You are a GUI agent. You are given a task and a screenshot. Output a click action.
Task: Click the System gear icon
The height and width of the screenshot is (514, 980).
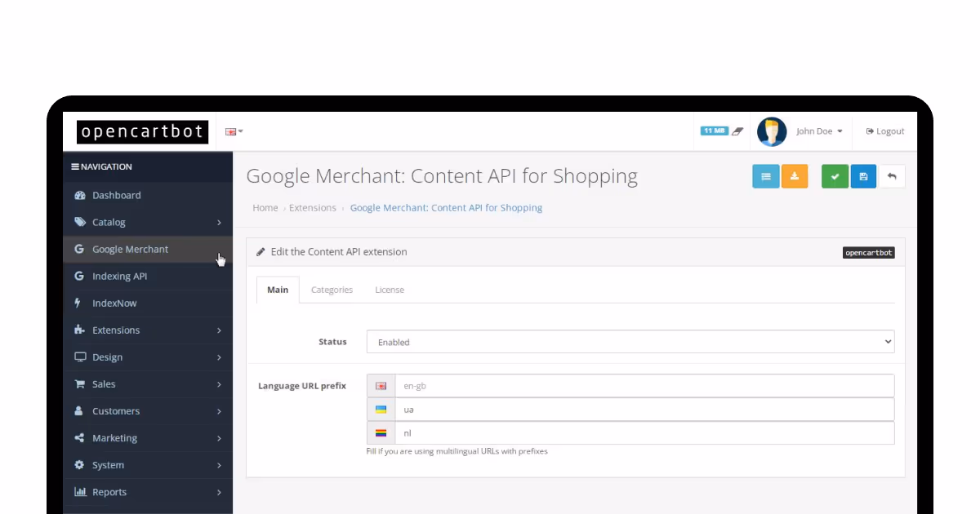coord(79,464)
